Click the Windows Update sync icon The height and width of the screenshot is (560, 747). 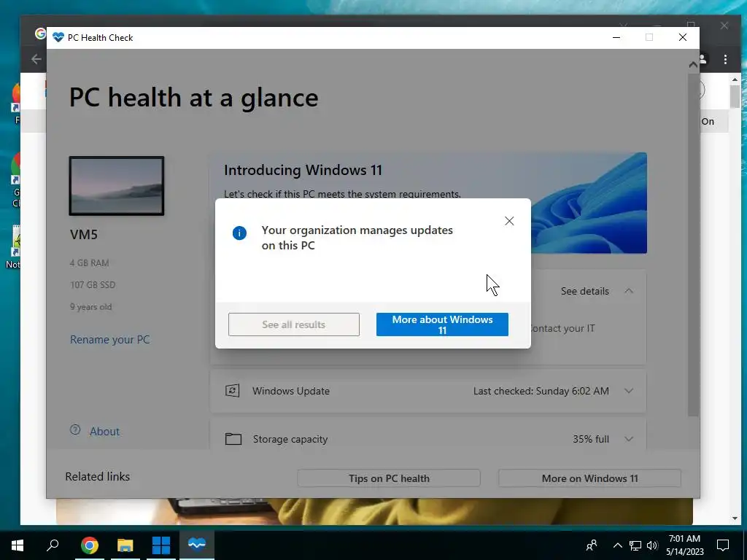click(233, 391)
